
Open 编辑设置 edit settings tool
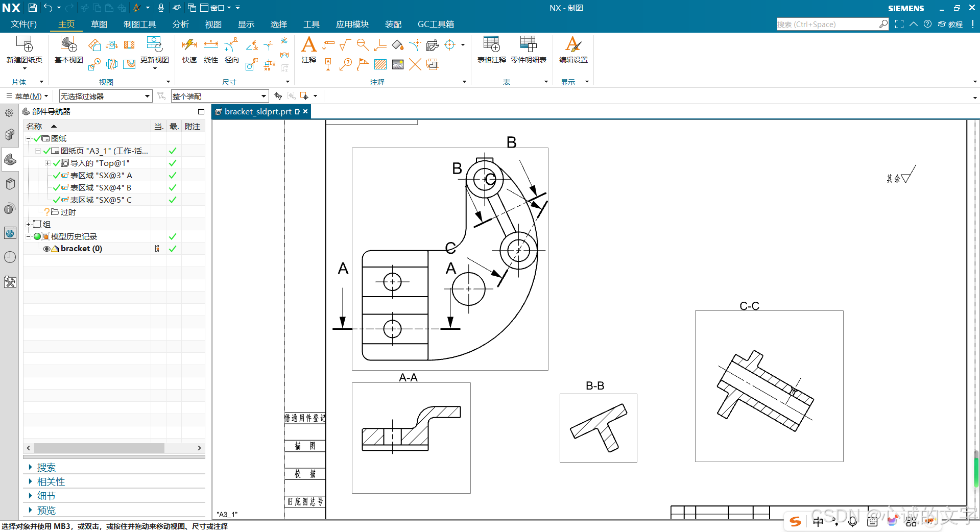click(573, 50)
